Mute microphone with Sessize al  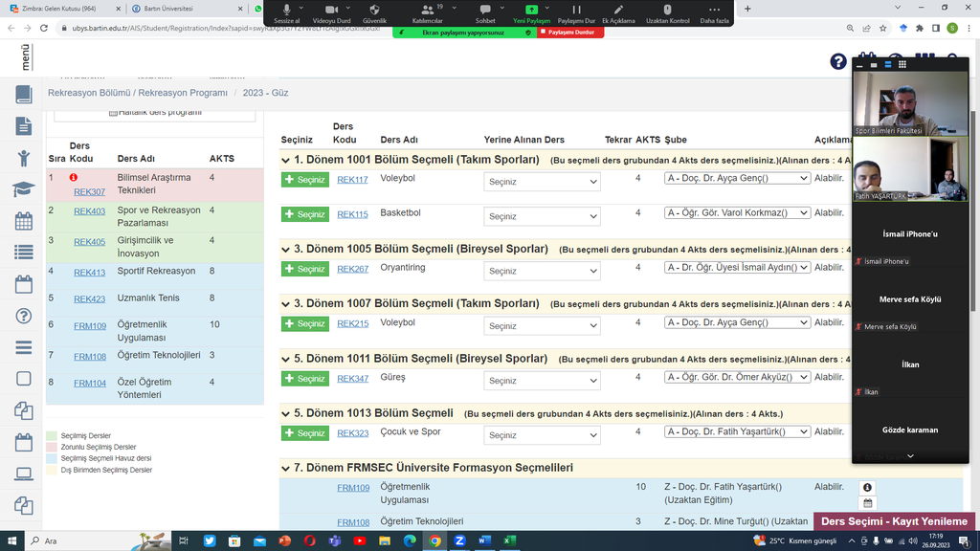point(286,11)
